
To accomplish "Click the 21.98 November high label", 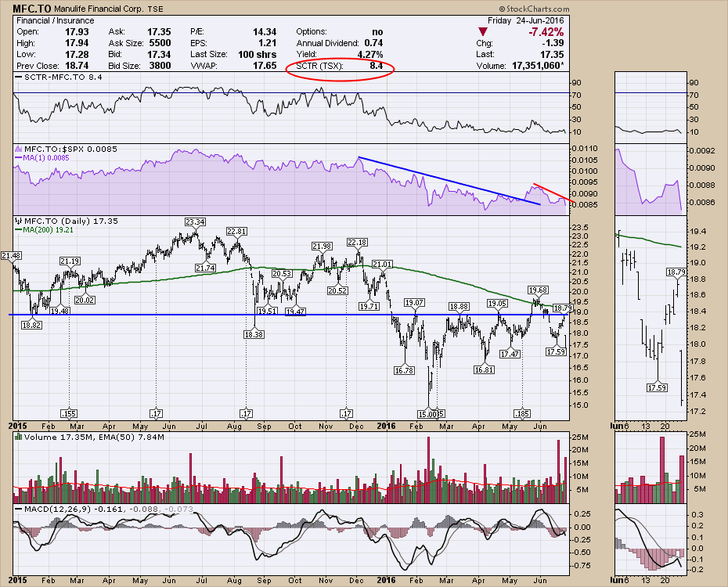I will pos(322,247).
